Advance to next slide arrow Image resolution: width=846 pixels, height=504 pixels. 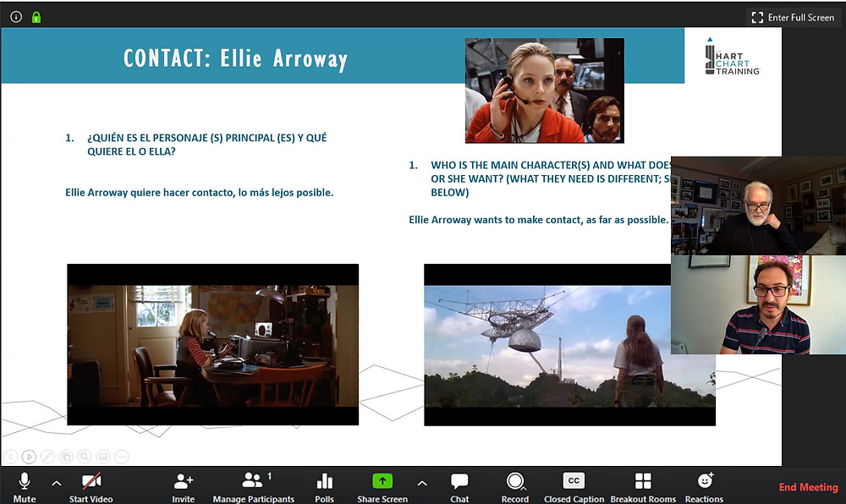(29, 457)
